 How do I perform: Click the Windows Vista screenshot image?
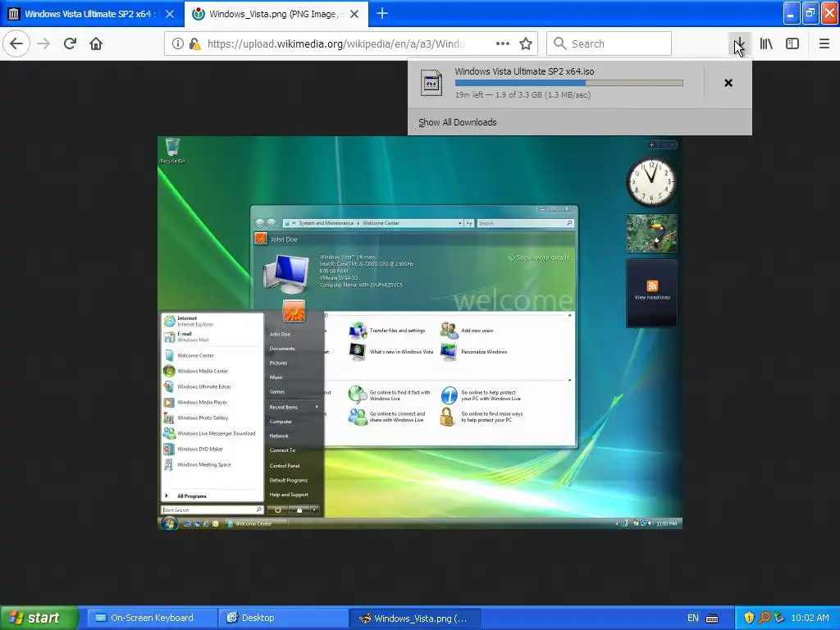point(419,332)
